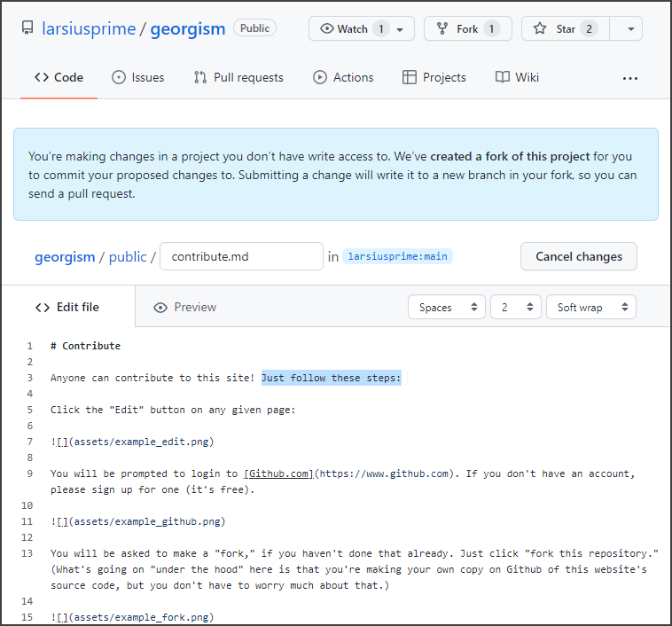Open the Projects tab
Viewport: 672px width, 626px height.
434,78
